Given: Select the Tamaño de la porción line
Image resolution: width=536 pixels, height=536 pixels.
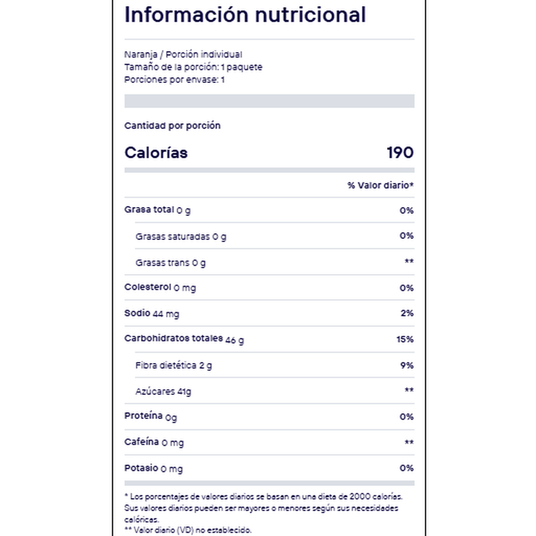Looking at the screenshot, I should click(193, 67).
